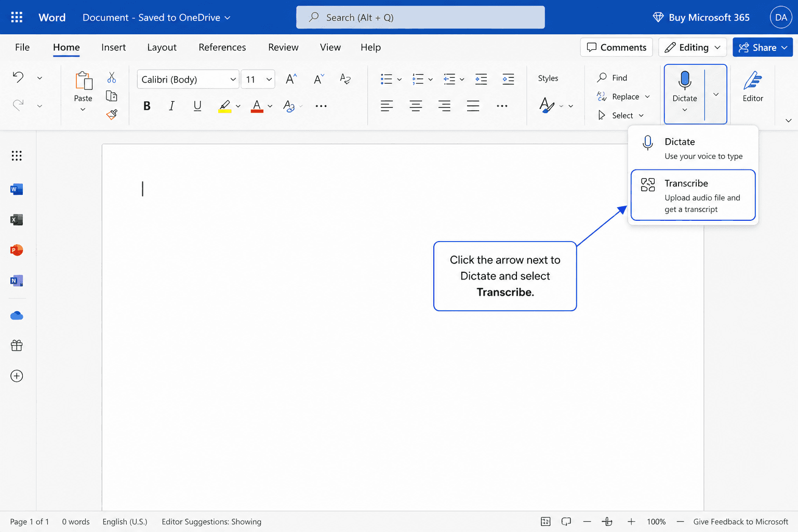Toggle Bold formatting
Image resolution: width=798 pixels, height=532 pixels.
pos(147,106)
